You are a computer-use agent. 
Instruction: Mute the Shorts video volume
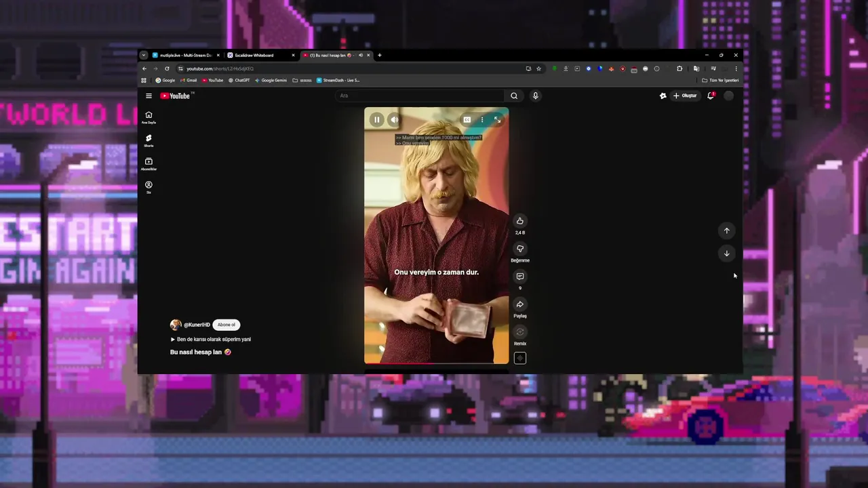(394, 120)
